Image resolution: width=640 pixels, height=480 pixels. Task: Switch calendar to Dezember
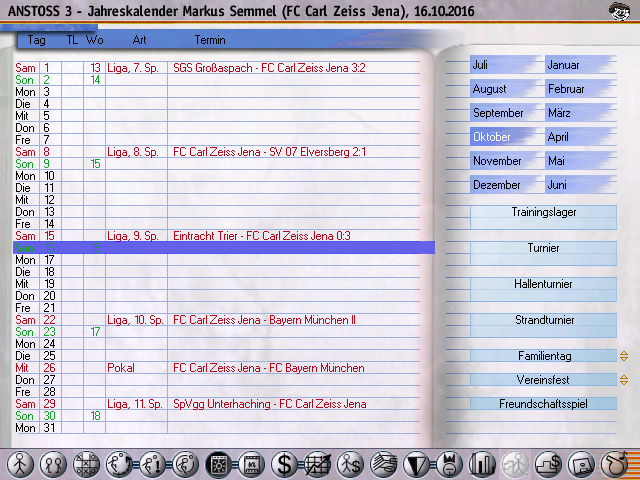[x=505, y=185]
